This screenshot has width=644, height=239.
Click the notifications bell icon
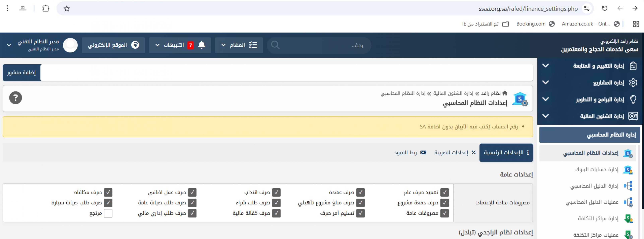[202, 45]
